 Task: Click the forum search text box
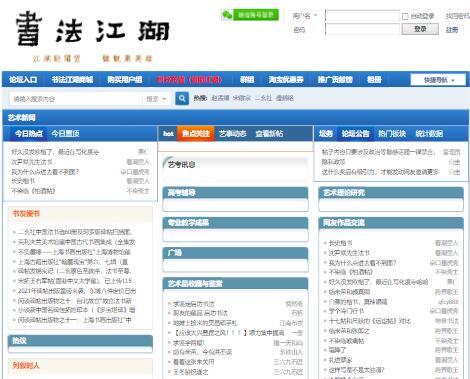point(76,99)
